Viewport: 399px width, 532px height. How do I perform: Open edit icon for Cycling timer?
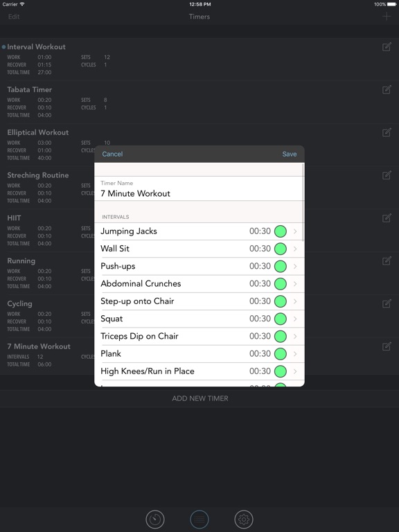pyautogui.click(x=387, y=303)
